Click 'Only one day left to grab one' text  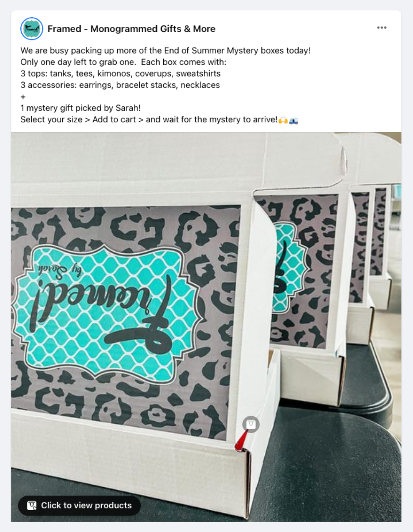point(78,62)
